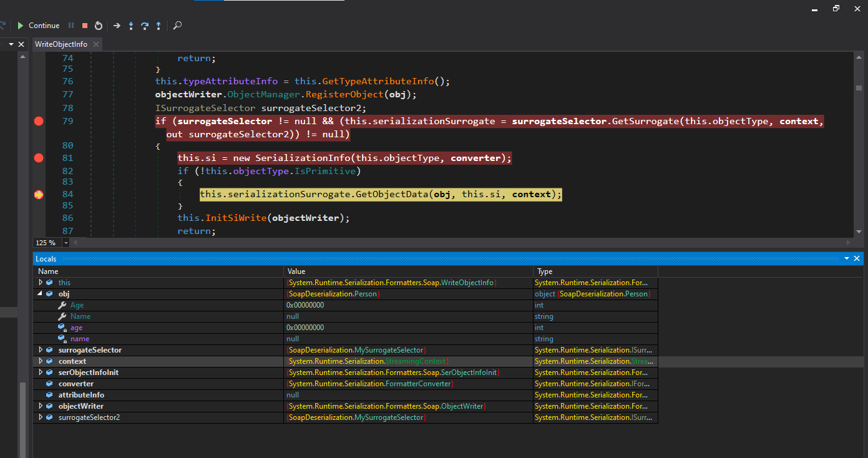This screenshot has width=868, height=458.
Task: Expand the objectWriter variable
Action: pos(41,406)
